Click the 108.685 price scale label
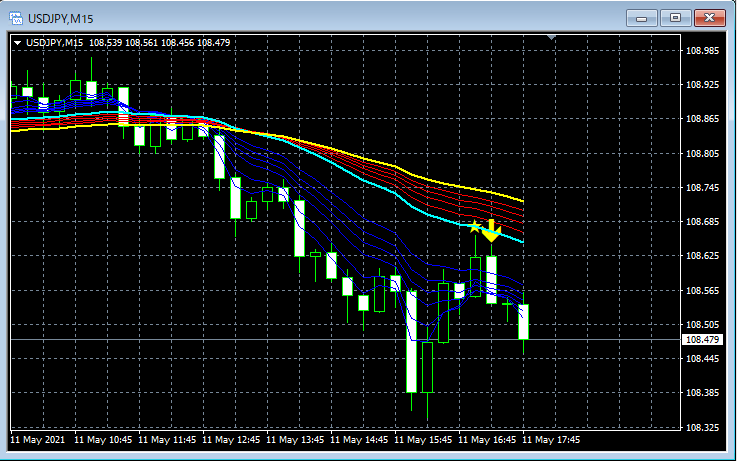738x461 pixels. pos(702,221)
